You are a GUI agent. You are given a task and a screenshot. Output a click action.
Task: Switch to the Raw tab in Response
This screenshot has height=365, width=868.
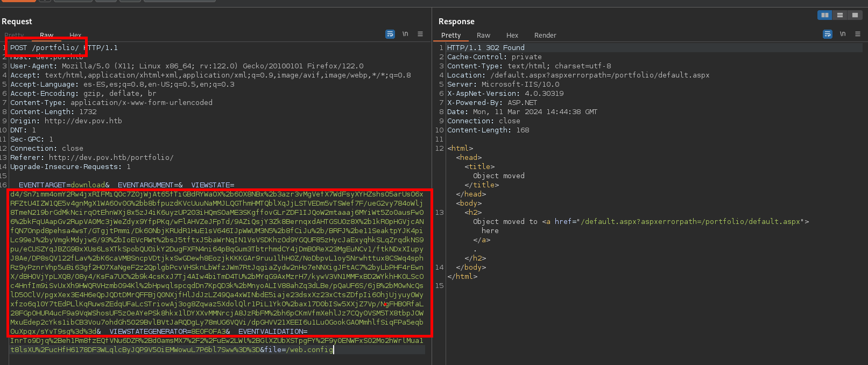pyautogui.click(x=483, y=36)
